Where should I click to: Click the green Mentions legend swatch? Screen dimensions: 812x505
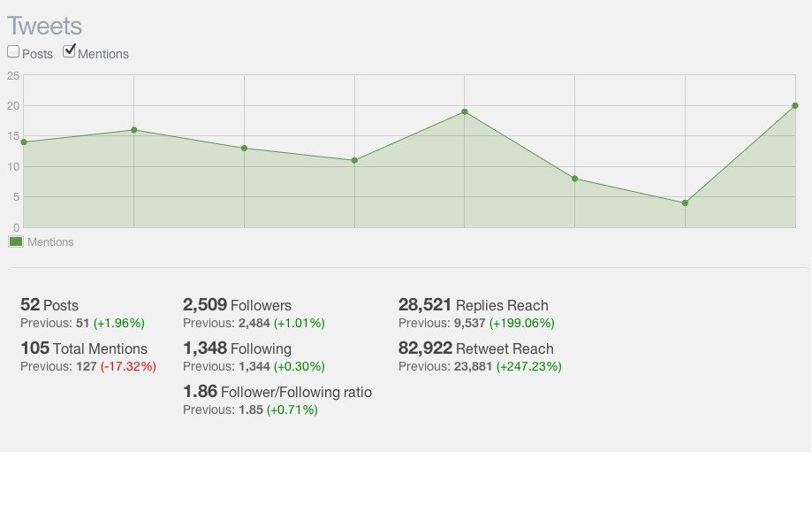16,241
